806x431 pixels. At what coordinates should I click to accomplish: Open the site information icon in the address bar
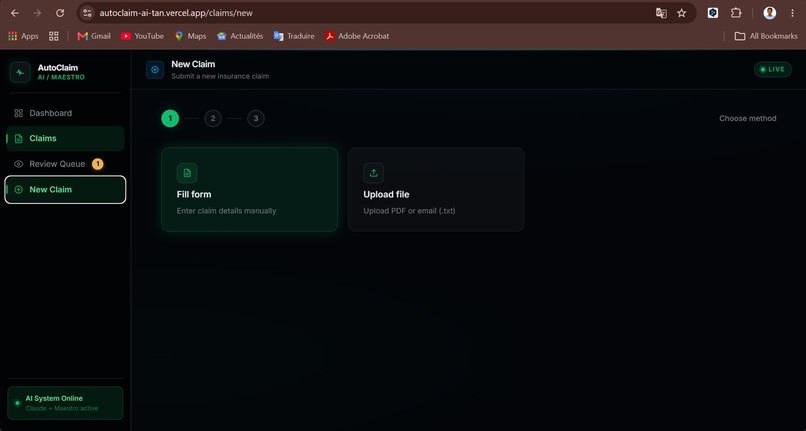point(87,13)
